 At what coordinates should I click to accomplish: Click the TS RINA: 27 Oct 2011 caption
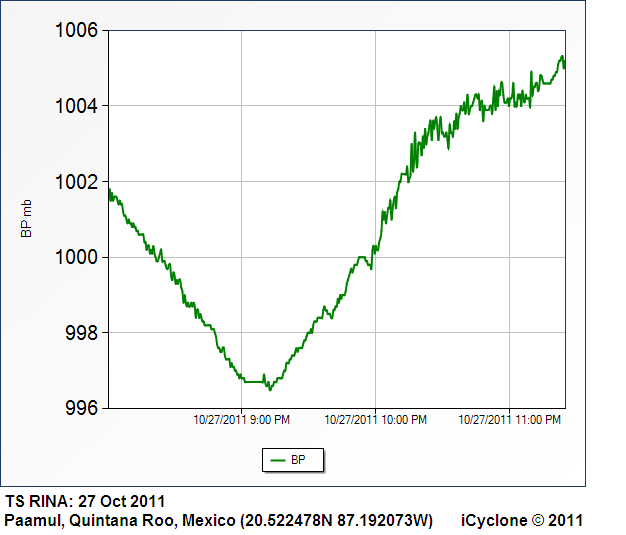point(85,501)
